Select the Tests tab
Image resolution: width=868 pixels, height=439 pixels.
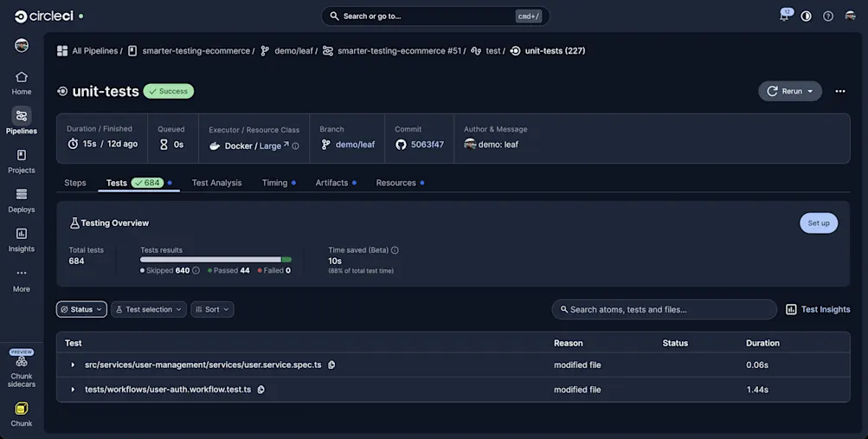[139, 183]
